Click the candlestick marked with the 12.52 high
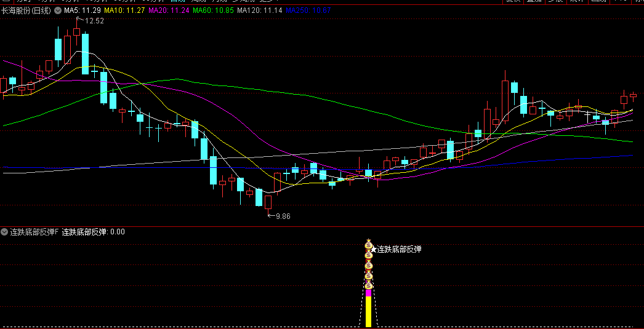 pyautogui.click(x=76, y=32)
